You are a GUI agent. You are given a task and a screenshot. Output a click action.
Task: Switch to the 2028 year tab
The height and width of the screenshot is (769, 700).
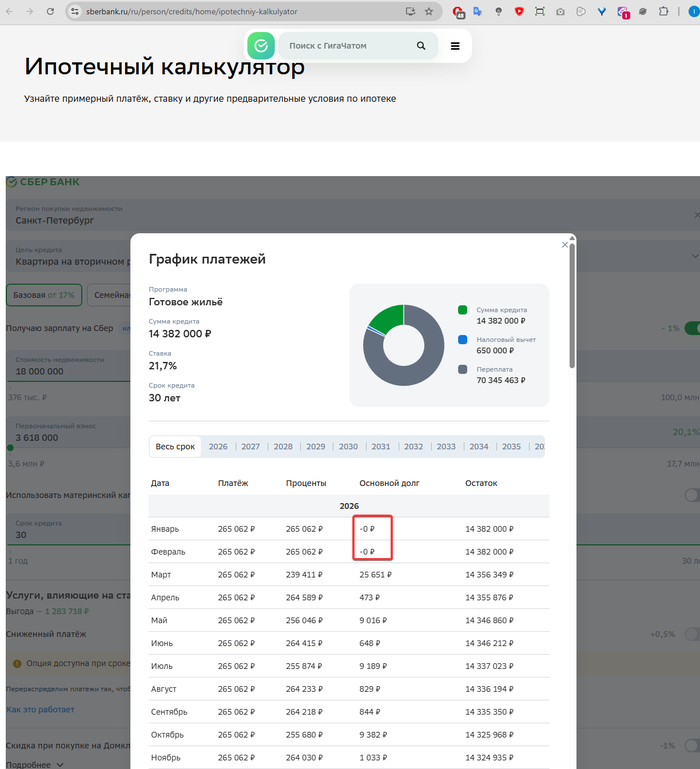click(x=283, y=447)
